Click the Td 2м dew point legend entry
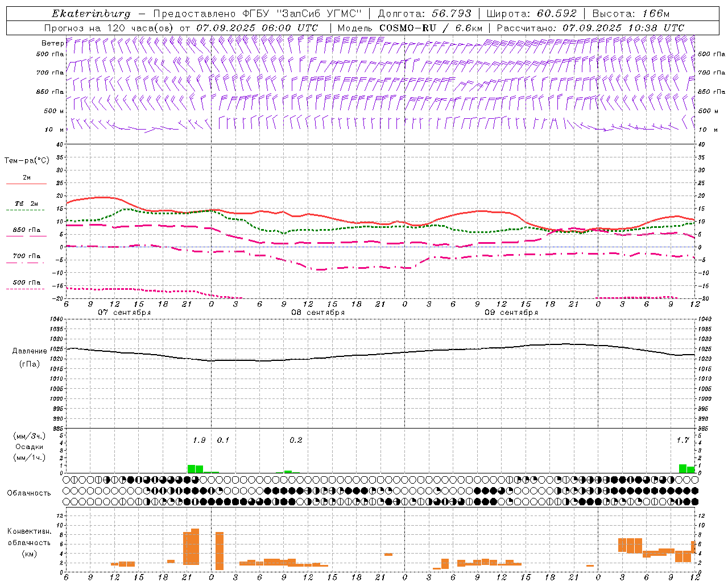This screenshot has height=582, width=728. [x=27, y=203]
